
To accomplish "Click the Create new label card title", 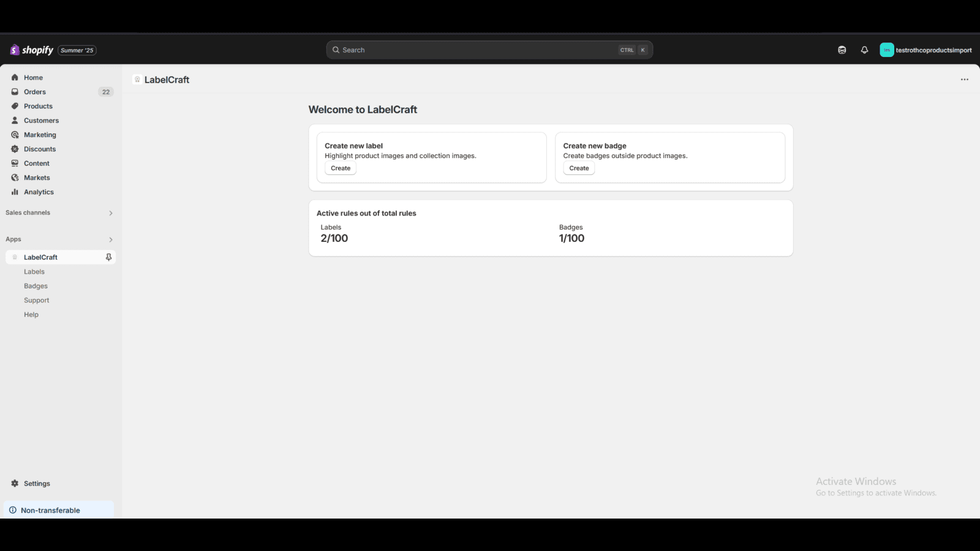I will 353,146.
